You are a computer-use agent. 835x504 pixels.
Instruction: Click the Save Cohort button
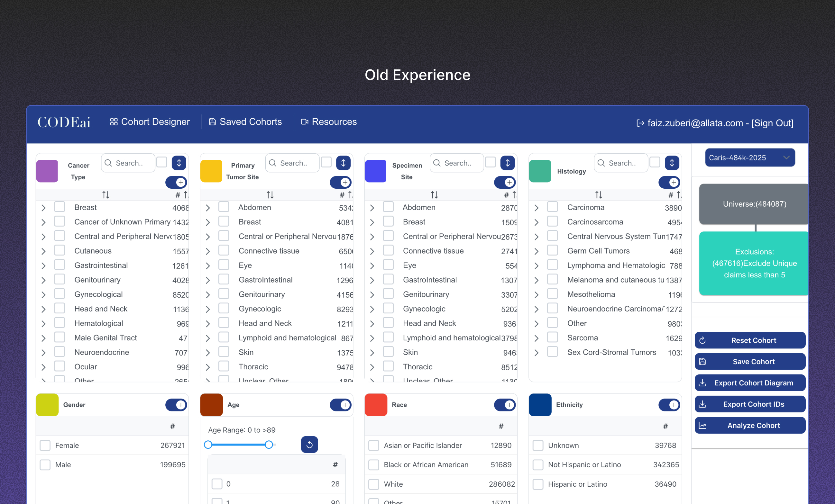(750, 361)
